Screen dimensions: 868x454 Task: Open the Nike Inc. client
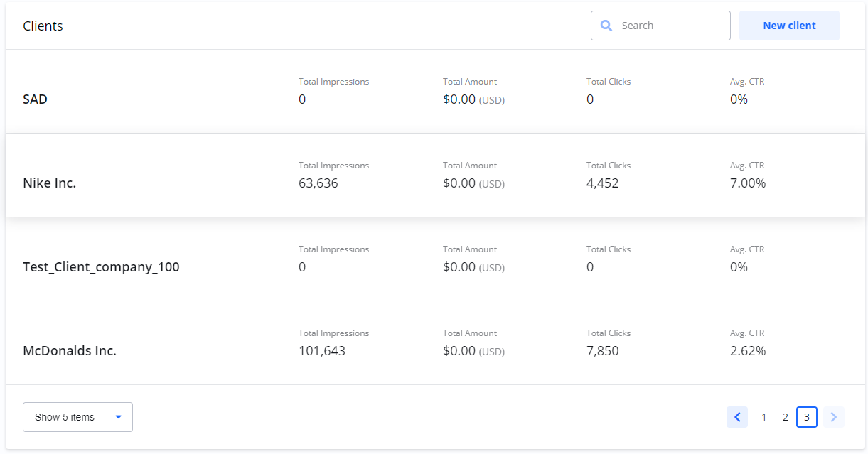click(50, 183)
